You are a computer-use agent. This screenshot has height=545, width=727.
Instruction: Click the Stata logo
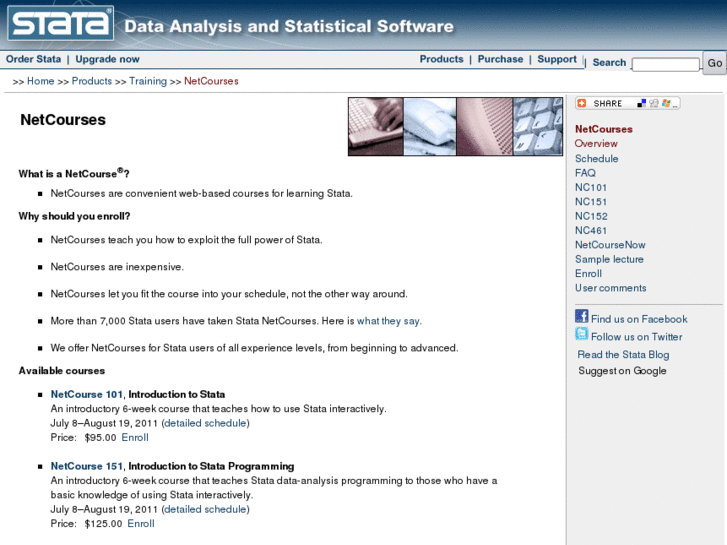[61, 23]
